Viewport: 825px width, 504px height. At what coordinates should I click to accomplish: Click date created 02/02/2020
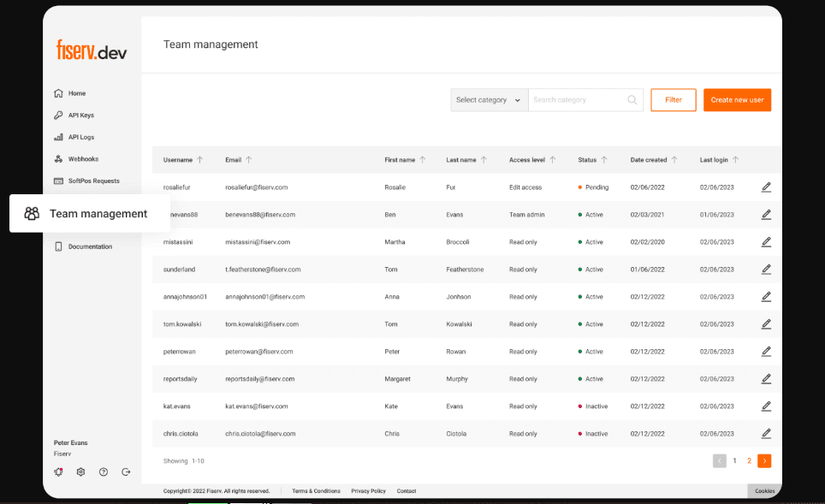(647, 242)
